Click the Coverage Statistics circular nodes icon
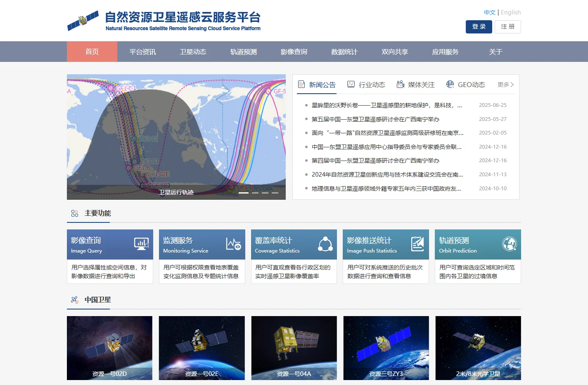This screenshot has height=385, width=588. (x=325, y=244)
